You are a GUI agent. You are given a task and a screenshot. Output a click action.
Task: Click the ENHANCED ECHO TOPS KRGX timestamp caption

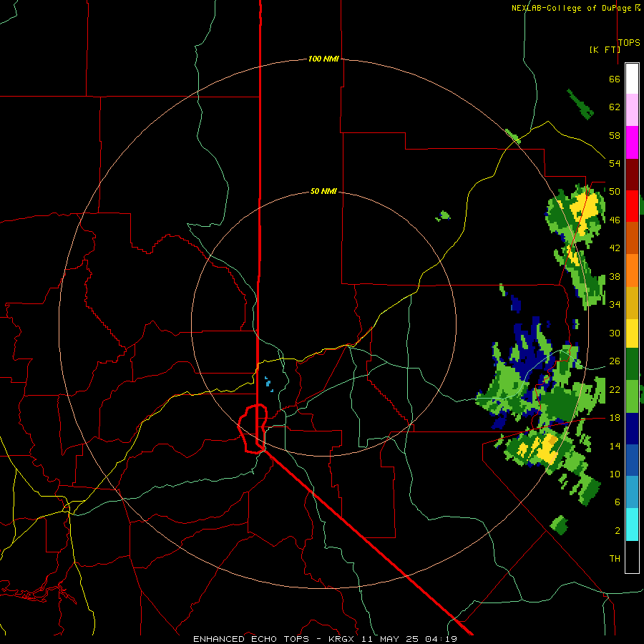coord(325,639)
